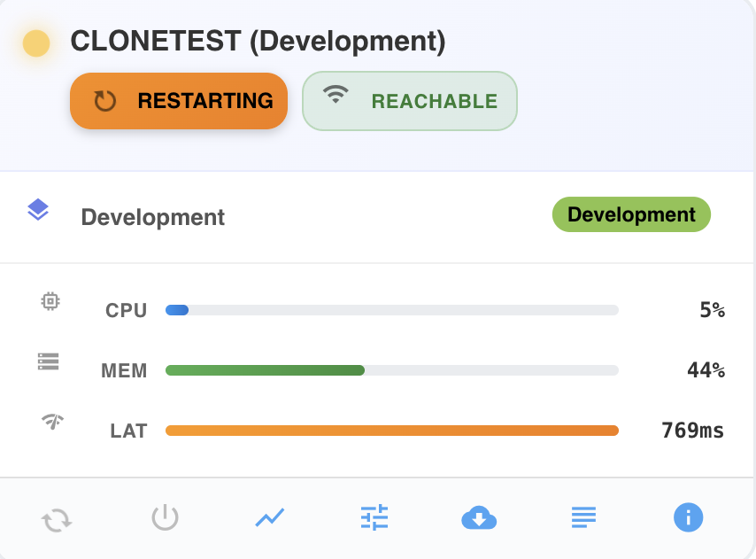
Task: Click the 769ms latency value
Action: coord(693,431)
